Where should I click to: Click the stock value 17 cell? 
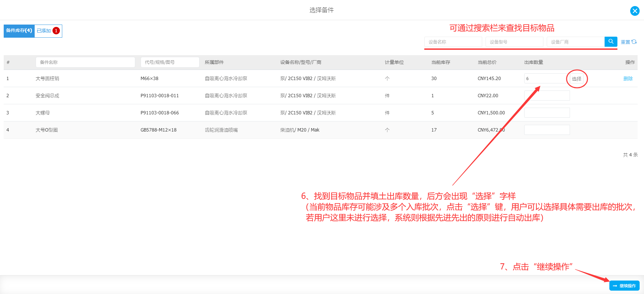434,130
